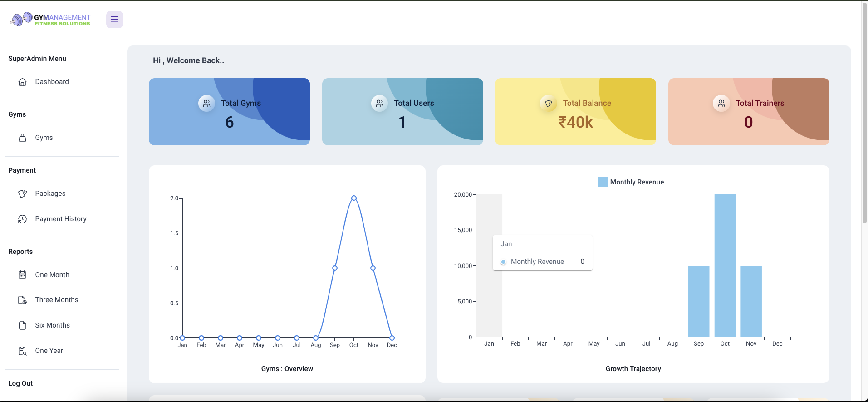Click the Total Users people icon

(x=379, y=104)
